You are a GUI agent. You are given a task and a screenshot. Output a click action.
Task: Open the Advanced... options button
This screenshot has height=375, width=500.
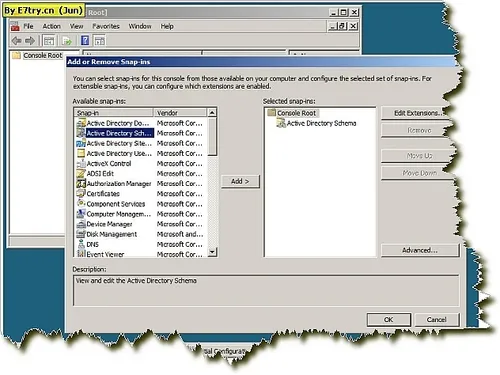click(420, 250)
